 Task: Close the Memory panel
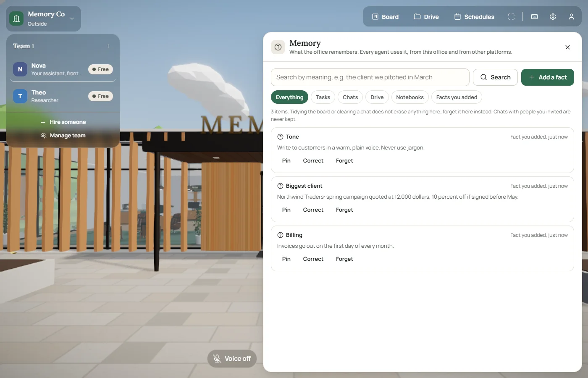[x=567, y=47]
